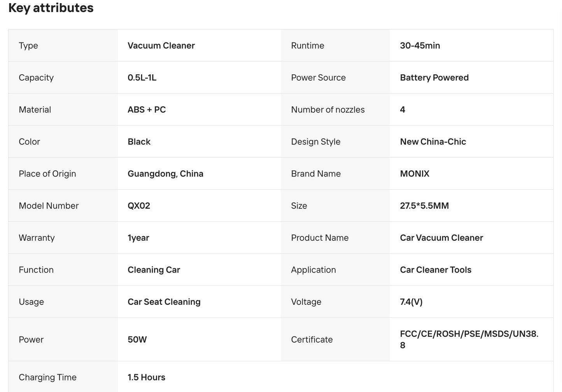Click the Car Vacuum Cleaner product name
Image resolution: width=562 pixels, height=392 pixels.
pyautogui.click(x=441, y=238)
